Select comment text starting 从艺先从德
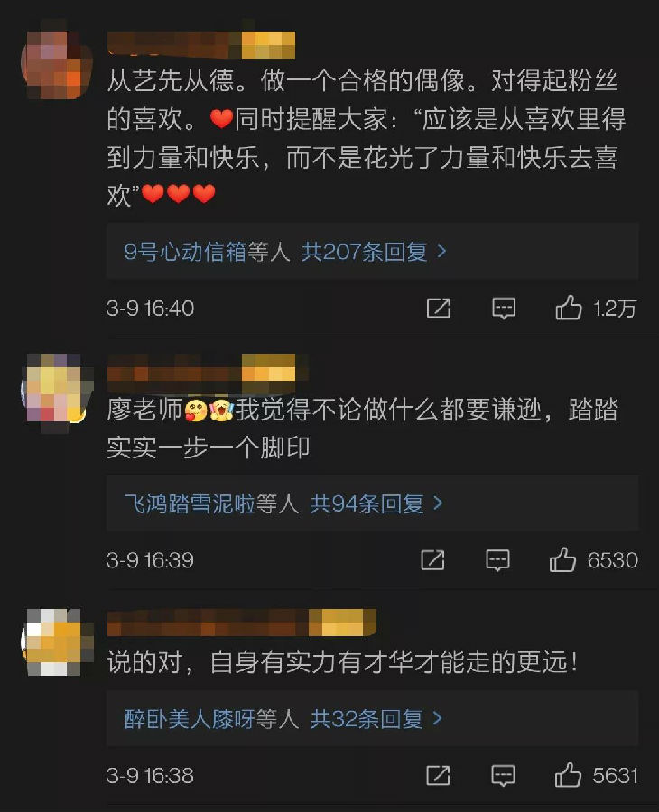 (367, 138)
